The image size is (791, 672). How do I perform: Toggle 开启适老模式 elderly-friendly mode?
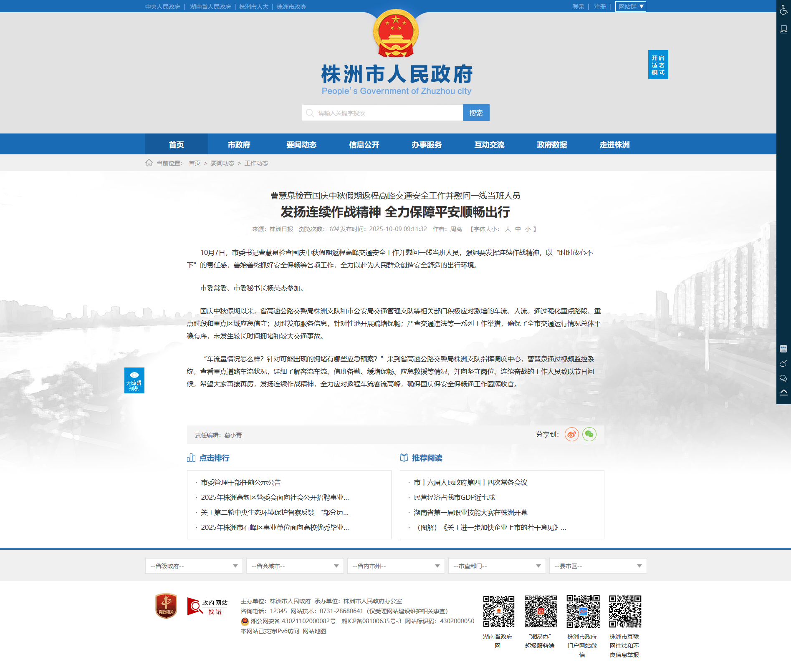point(658,65)
